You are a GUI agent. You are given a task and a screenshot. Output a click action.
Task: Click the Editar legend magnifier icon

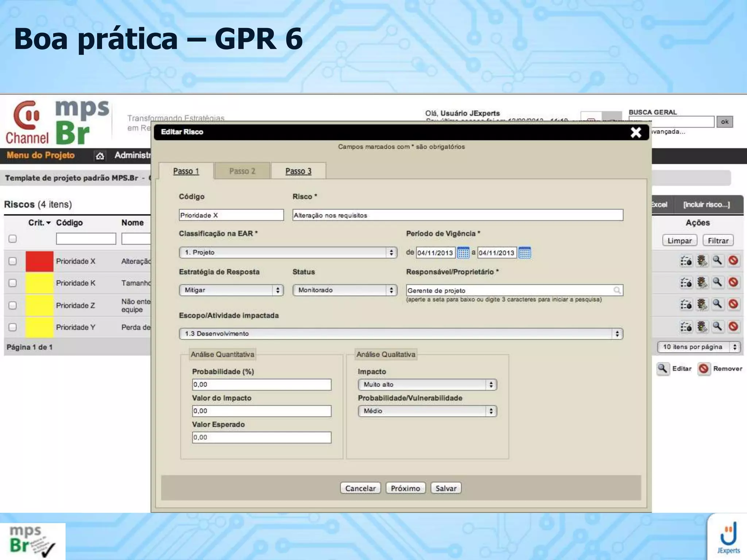coord(663,369)
